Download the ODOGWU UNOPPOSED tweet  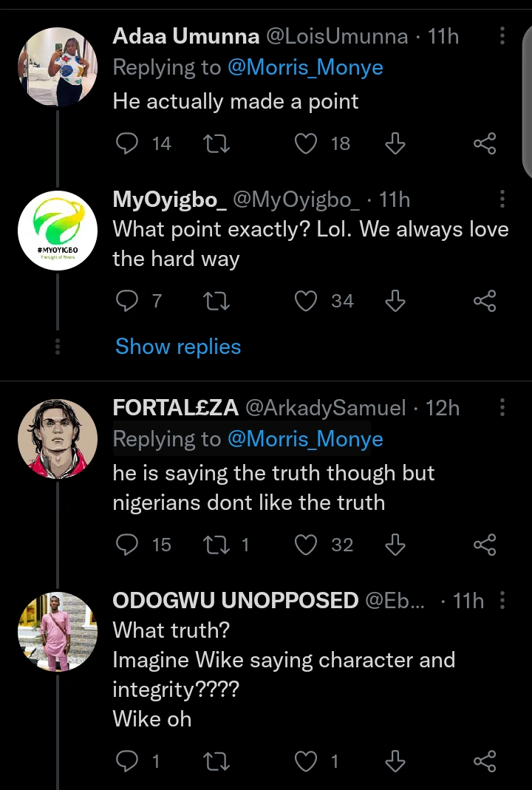pyautogui.click(x=396, y=760)
